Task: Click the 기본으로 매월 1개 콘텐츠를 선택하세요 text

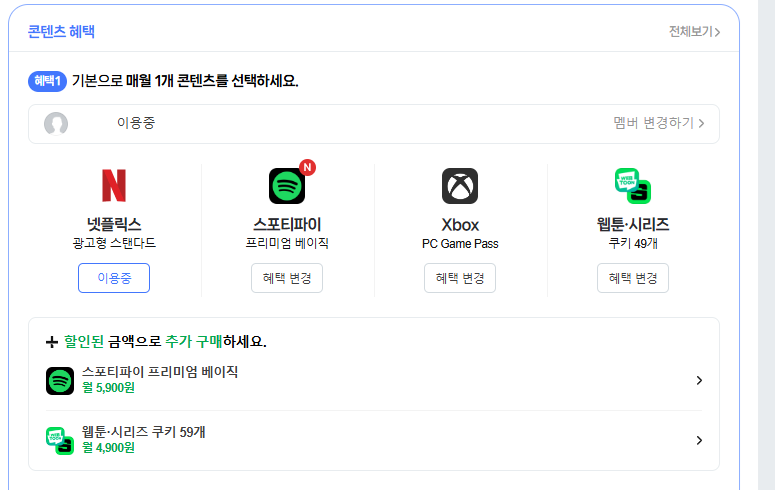Action: coord(185,81)
